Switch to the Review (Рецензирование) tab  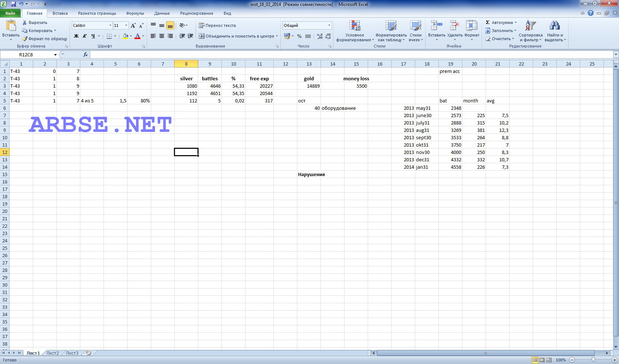point(197,13)
